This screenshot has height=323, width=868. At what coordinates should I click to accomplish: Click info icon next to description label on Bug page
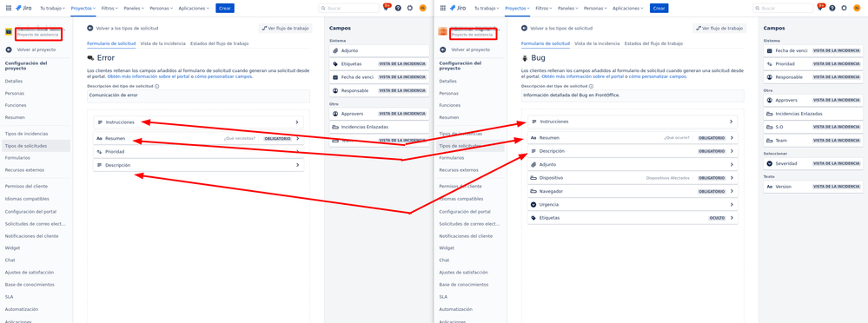(591, 86)
